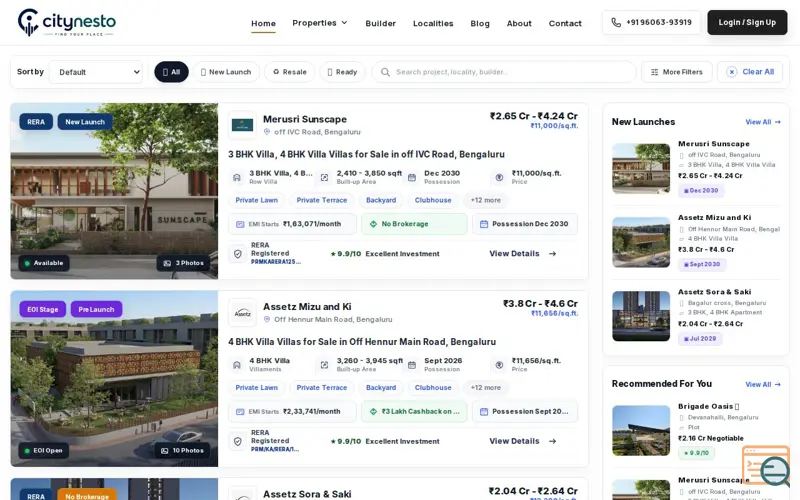Click the Jul 2029 badge in New Launches

click(699, 338)
